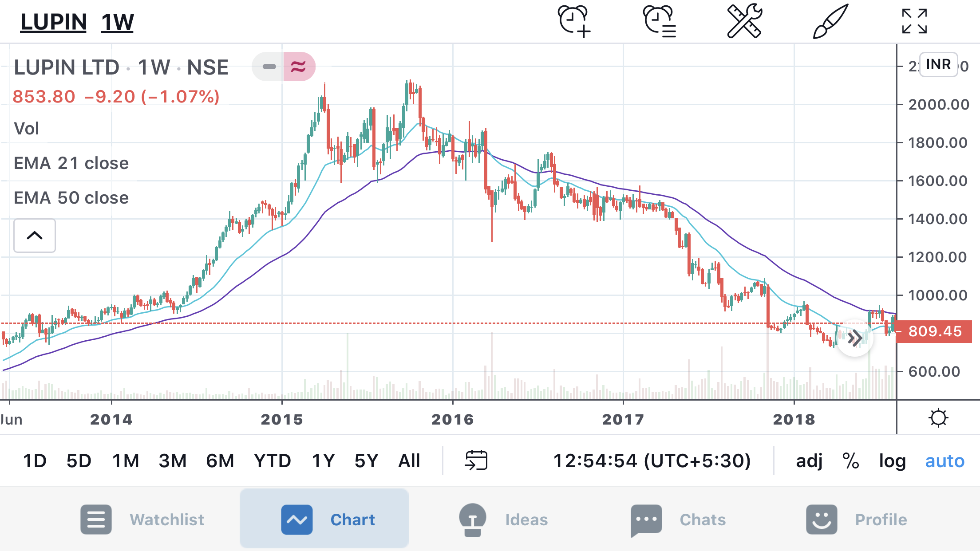Open the Ideas tab
The width and height of the screenshot is (980, 551).
(504, 519)
